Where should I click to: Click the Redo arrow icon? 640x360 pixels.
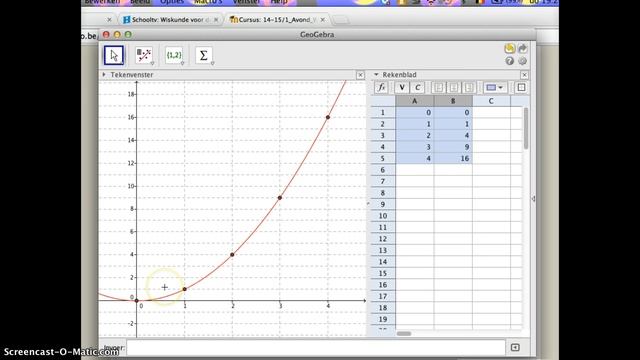(x=522, y=48)
